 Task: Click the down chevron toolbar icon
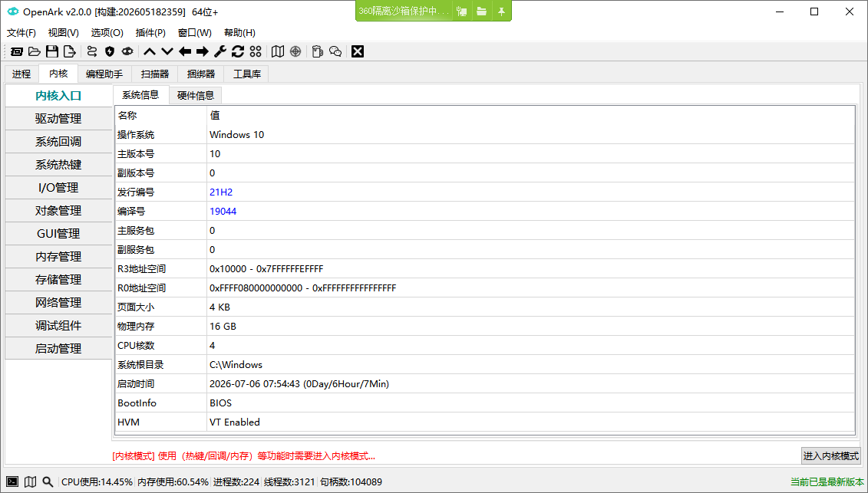point(167,51)
